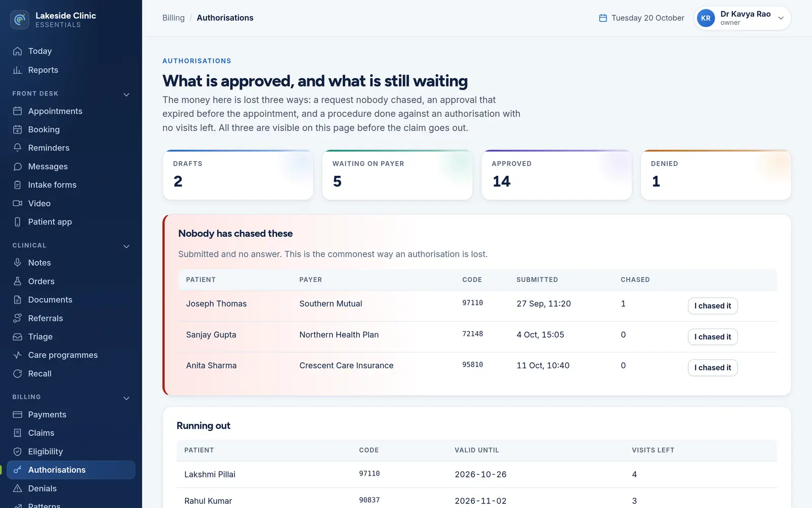Select Authorisations in the sidebar
This screenshot has width=812, height=508.
click(x=71, y=470)
